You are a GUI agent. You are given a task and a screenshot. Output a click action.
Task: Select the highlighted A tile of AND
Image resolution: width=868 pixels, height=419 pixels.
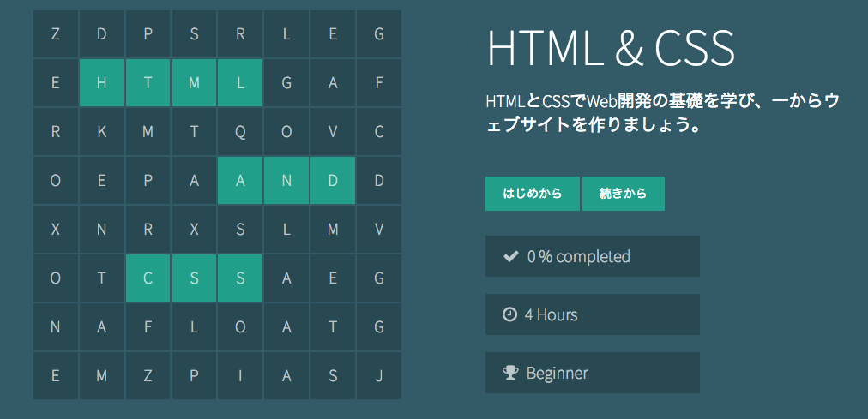coord(240,181)
